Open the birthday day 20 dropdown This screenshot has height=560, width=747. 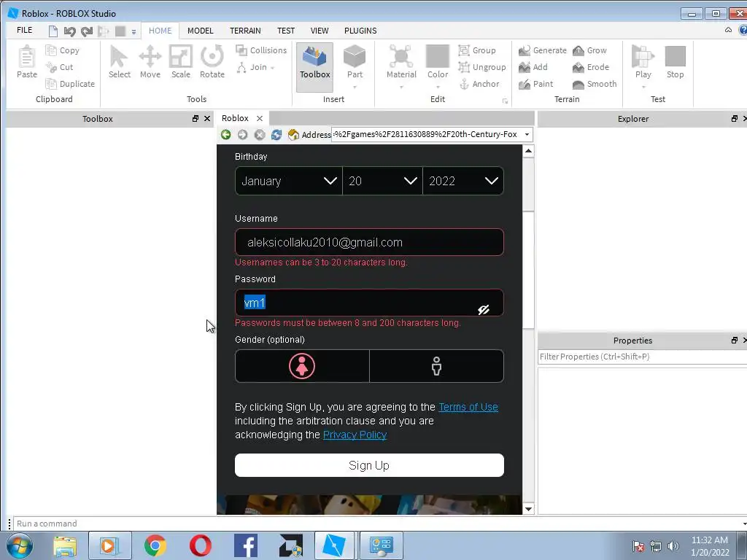(x=382, y=181)
